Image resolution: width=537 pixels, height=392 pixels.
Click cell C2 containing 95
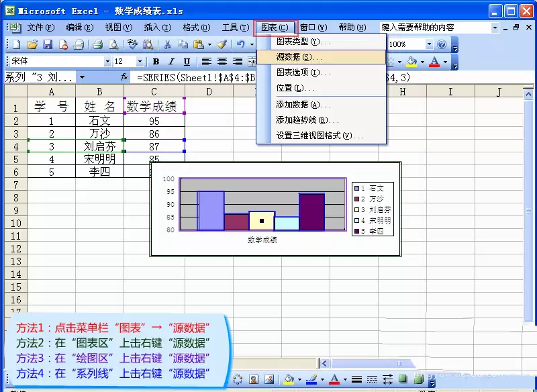click(x=154, y=121)
